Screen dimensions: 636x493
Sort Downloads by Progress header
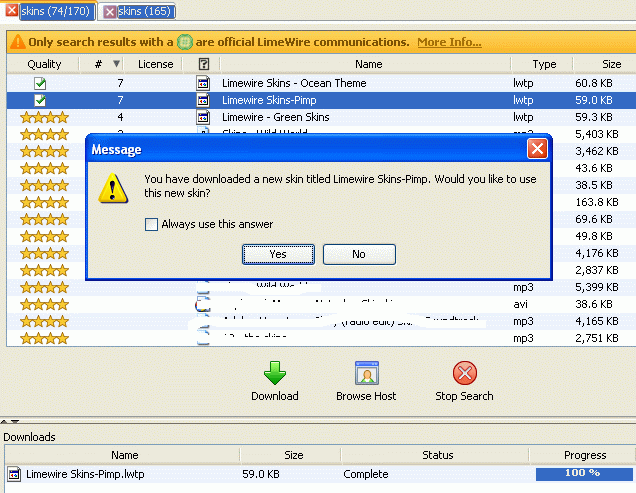[585, 455]
